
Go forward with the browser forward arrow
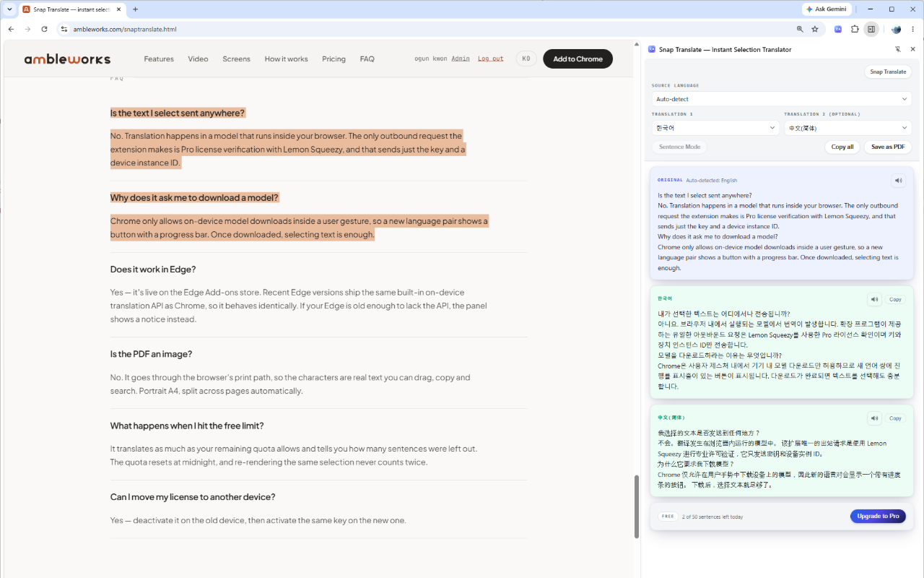27,29
